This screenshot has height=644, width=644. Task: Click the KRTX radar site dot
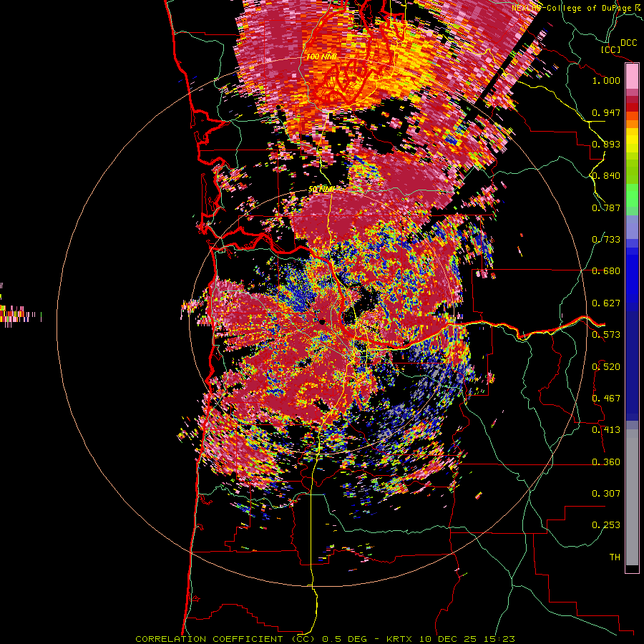(323, 322)
